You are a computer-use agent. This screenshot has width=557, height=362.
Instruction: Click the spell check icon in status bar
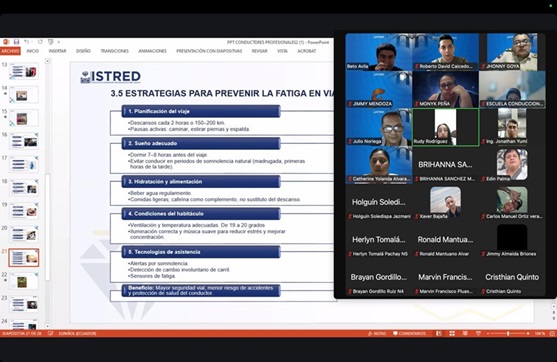point(50,334)
